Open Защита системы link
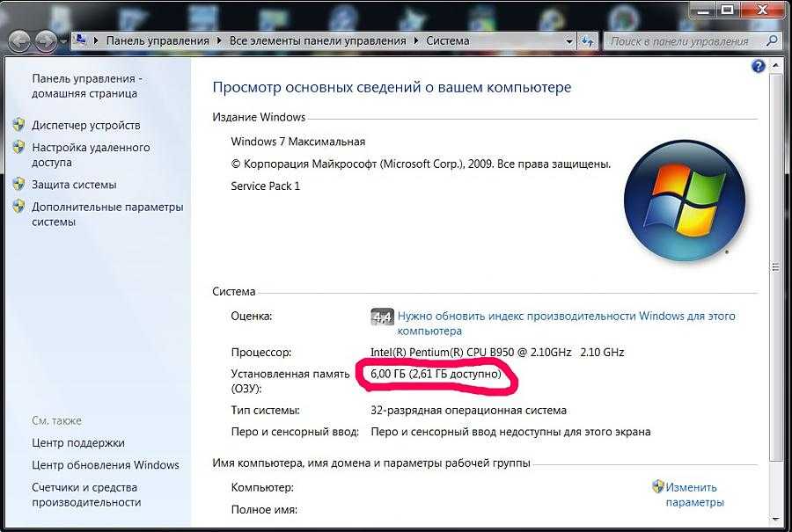This screenshot has height=532, width=792. [x=74, y=185]
